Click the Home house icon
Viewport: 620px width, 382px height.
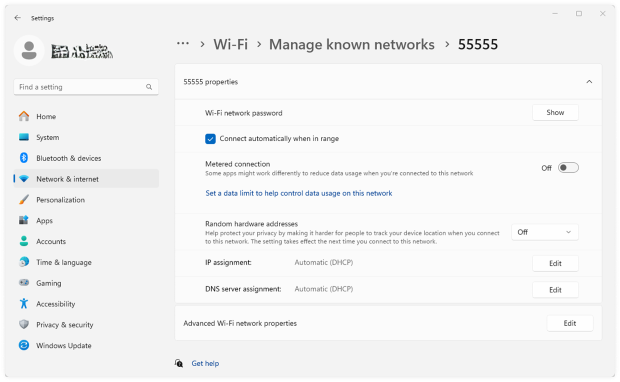[x=24, y=116]
